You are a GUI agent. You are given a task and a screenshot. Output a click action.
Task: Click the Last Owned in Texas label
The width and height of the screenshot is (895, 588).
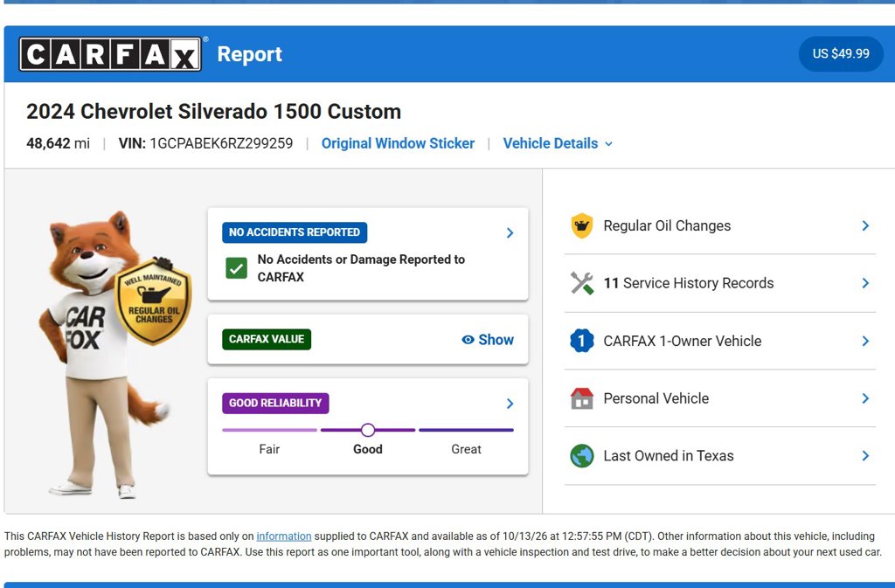pos(669,456)
